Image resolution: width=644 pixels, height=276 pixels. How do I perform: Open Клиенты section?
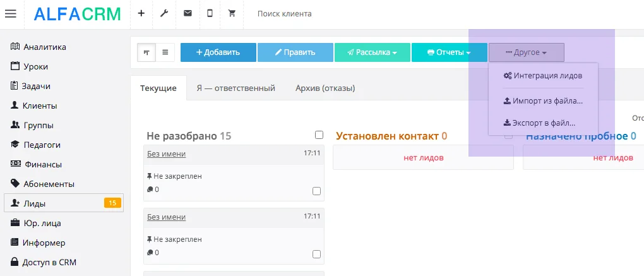coord(33,106)
